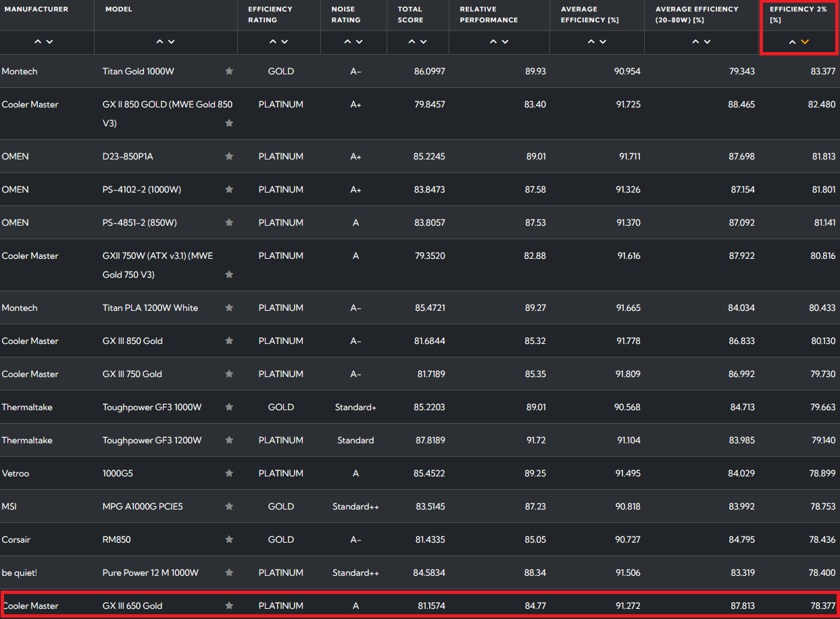840x619 pixels.
Task: Click the 91.809 average efficiency cell
Action: pos(628,374)
